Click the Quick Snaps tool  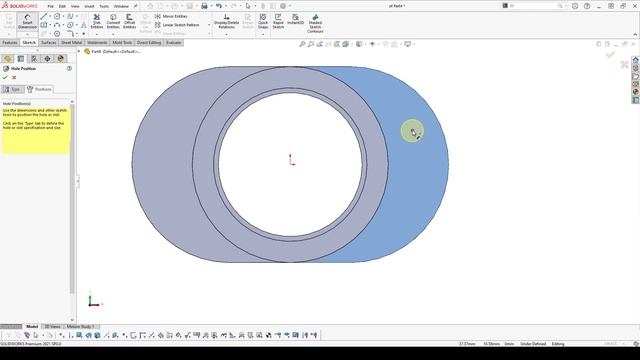point(263,21)
